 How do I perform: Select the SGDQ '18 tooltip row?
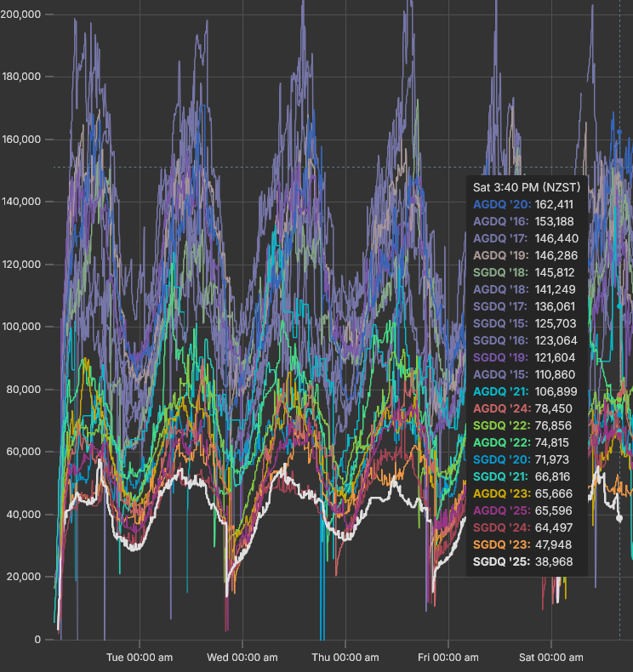click(x=524, y=272)
